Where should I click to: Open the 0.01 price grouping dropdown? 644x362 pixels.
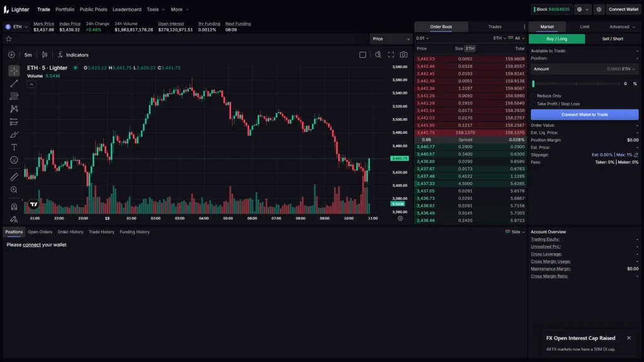[423, 38]
